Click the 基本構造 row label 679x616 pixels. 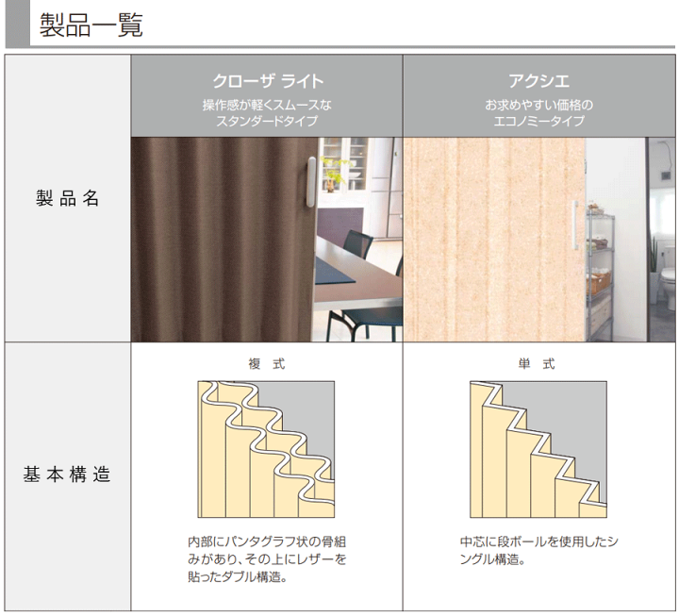click(67, 474)
